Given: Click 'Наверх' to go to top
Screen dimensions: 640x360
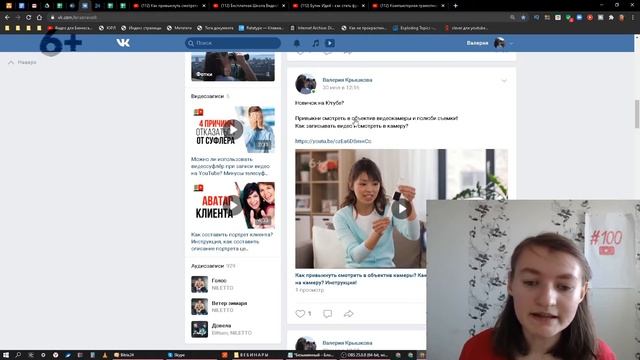Looking at the screenshot, I should [x=22, y=62].
